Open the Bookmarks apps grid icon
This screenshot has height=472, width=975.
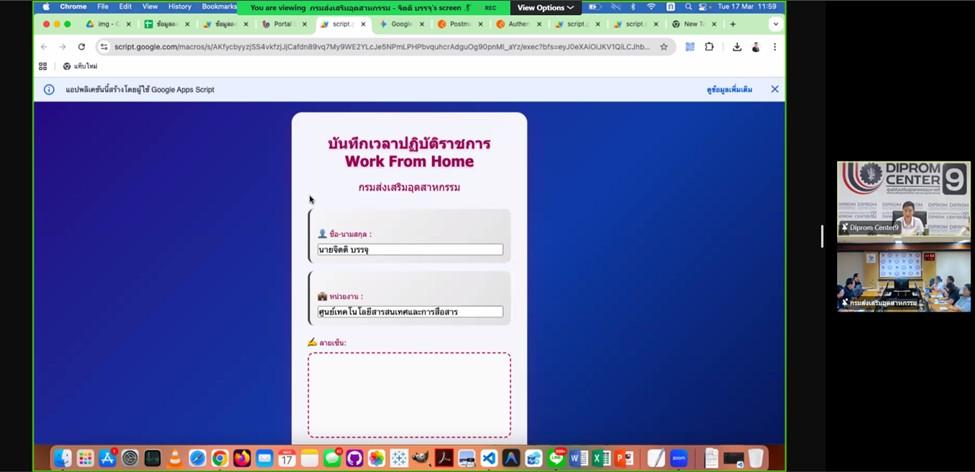click(x=43, y=66)
